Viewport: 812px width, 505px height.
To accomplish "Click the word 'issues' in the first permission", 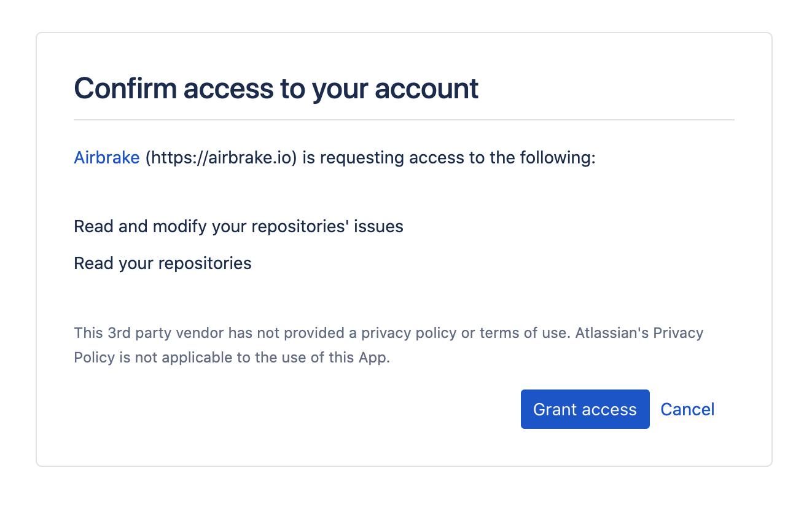I will tap(379, 227).
